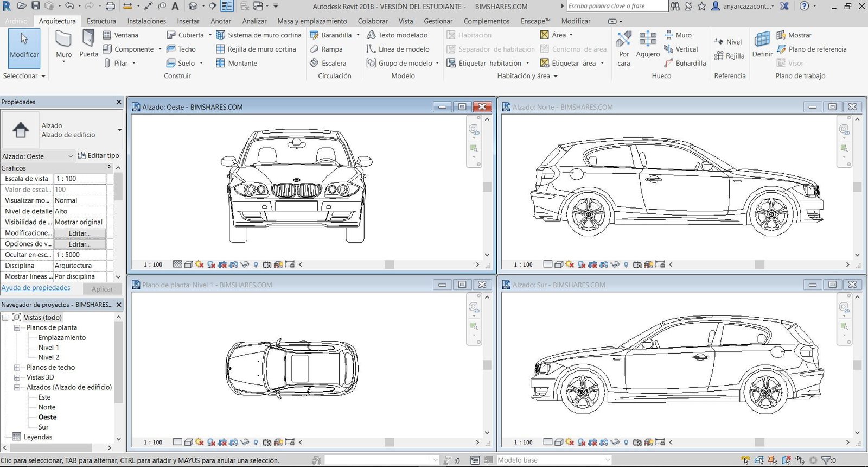Click the Definir work plane tool
This screenshot has width=868, height=467.
pyautogui.click(x=762, y=45)
